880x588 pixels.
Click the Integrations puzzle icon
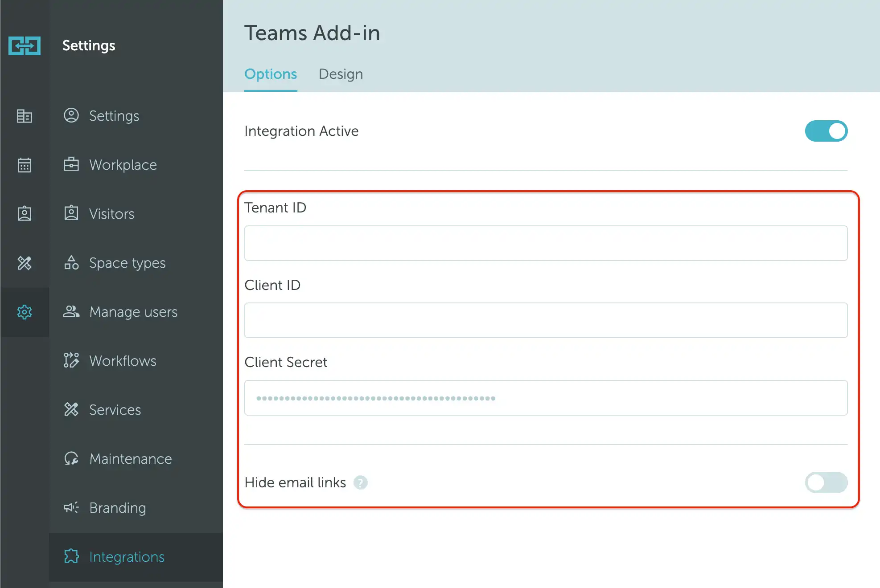tap(71, 556)
